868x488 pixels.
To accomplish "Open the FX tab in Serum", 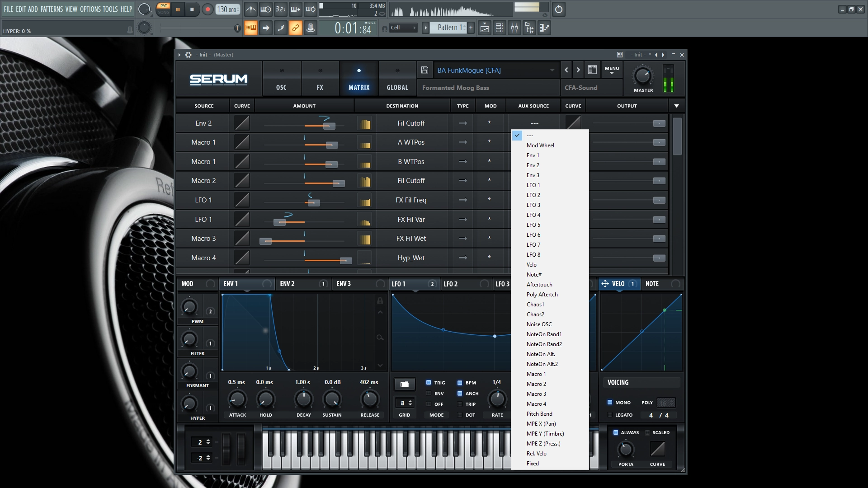I will coord(320,79).
